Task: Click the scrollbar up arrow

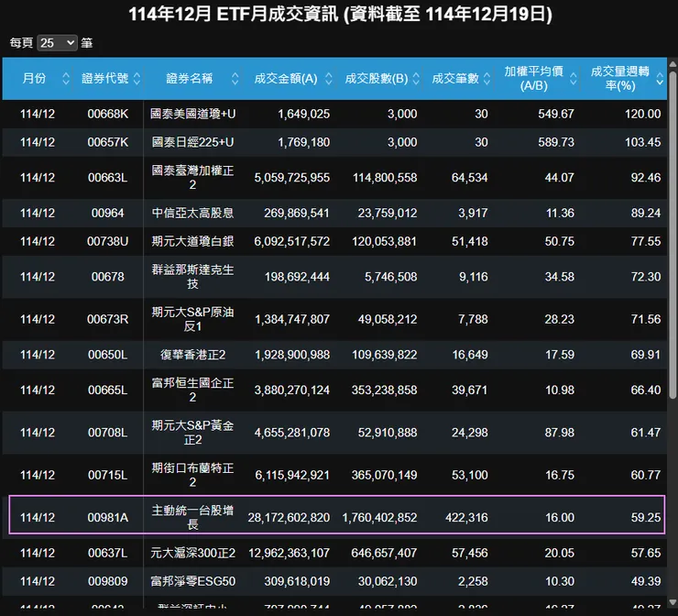Action: [673, 64]
